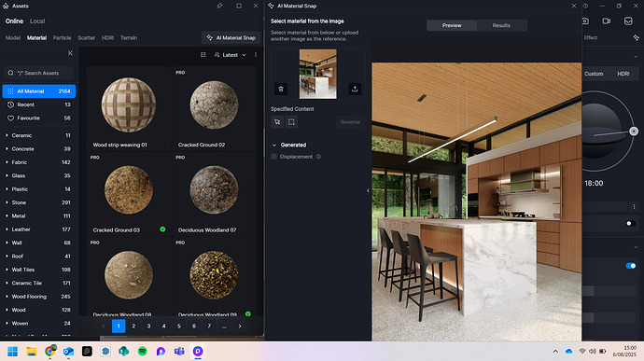This screenshot has width=644, height=361.
Task: Toggle the white switch in right panel
Action: click(x=630, y=224)
